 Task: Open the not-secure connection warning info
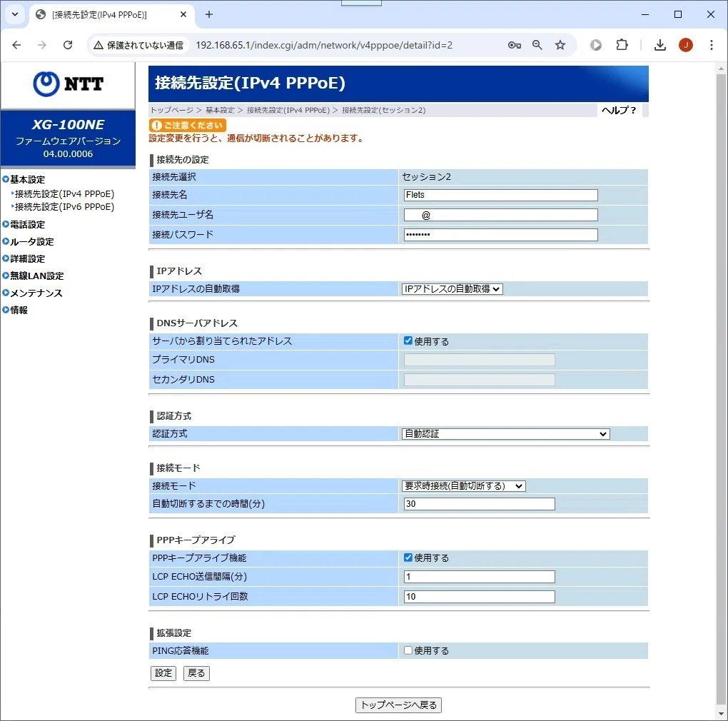[x=138, y=45]
